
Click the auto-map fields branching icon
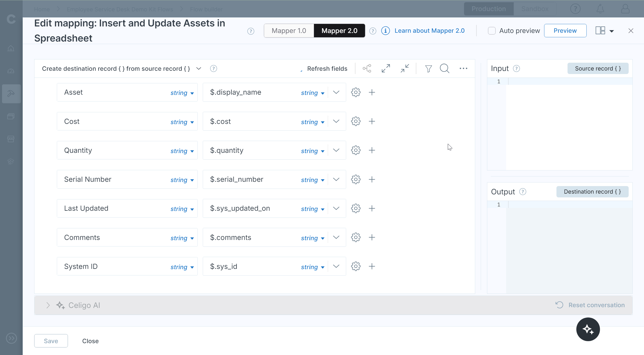[x=367, y=68]
